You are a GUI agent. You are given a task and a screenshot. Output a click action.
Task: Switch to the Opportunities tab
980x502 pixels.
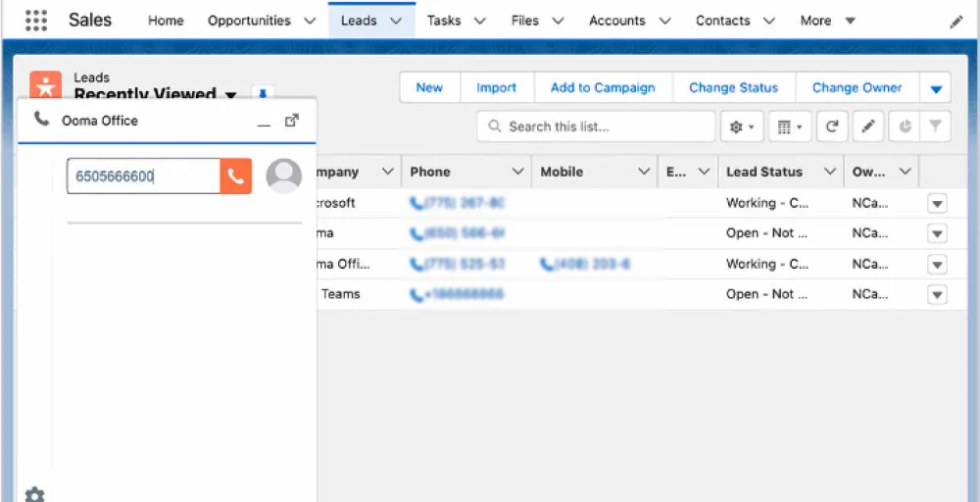(249, 21)
